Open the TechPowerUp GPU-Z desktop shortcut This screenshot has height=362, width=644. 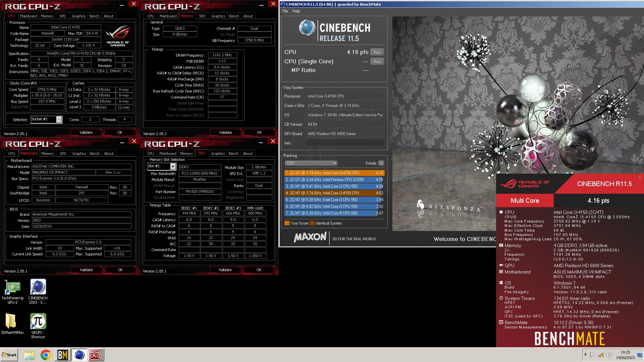[12, 292]
